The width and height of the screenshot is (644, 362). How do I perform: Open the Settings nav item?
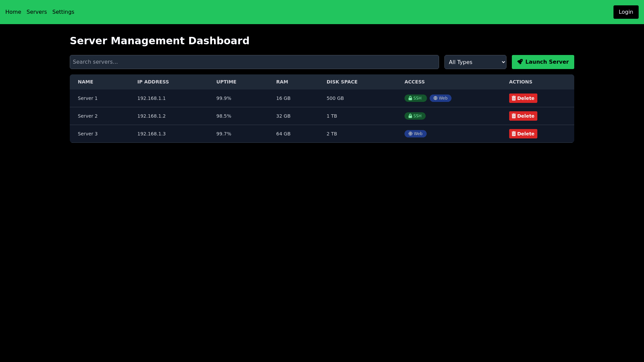pos(63,12)
